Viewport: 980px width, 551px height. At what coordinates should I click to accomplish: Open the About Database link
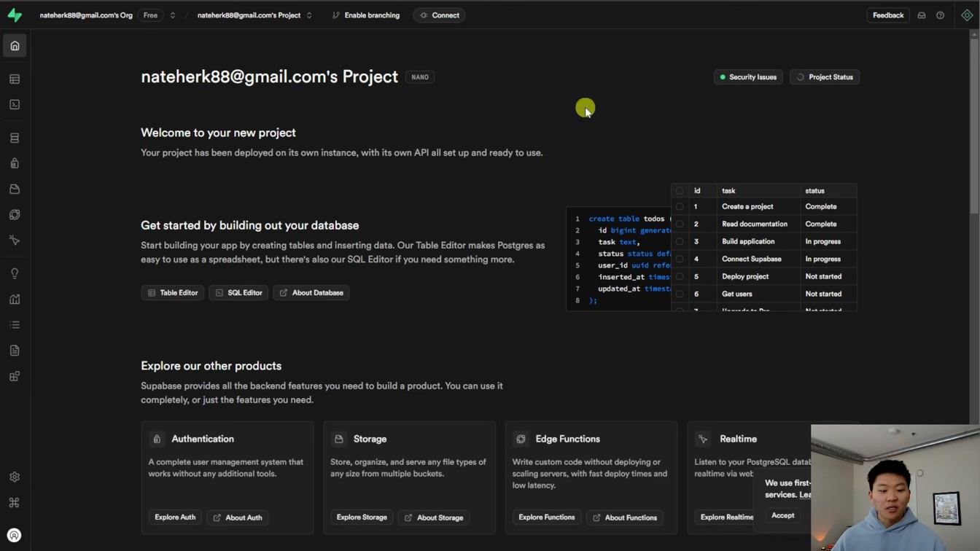pos(311,293)
